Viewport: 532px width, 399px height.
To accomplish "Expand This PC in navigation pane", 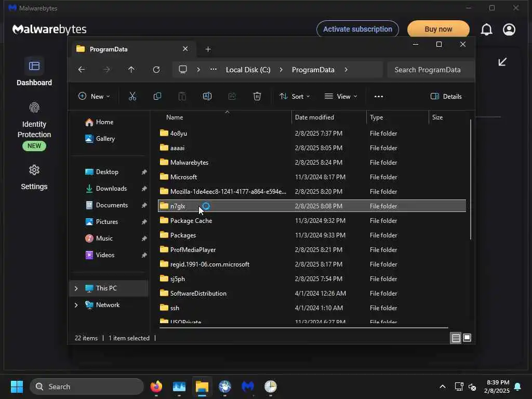I will 76,288.
